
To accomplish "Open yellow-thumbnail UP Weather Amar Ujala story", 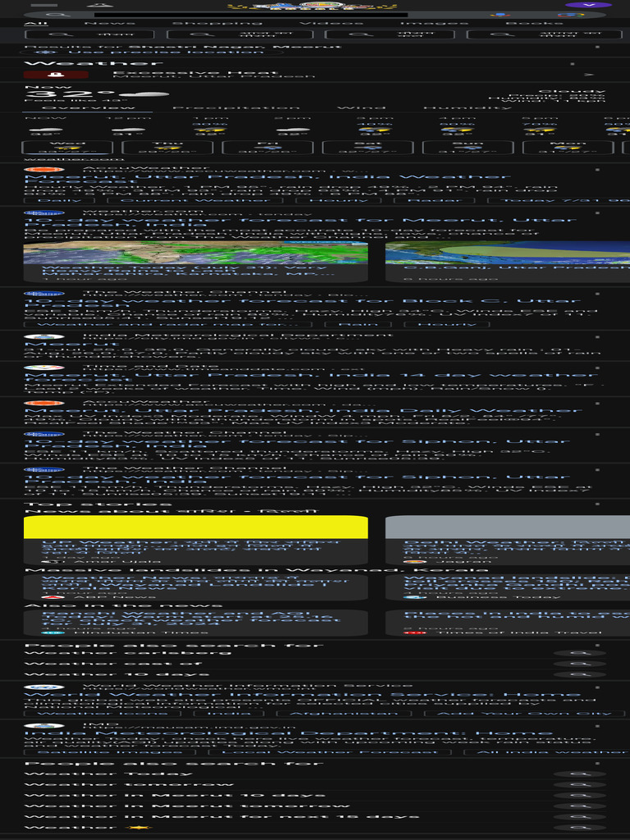I will pos(195,540).
